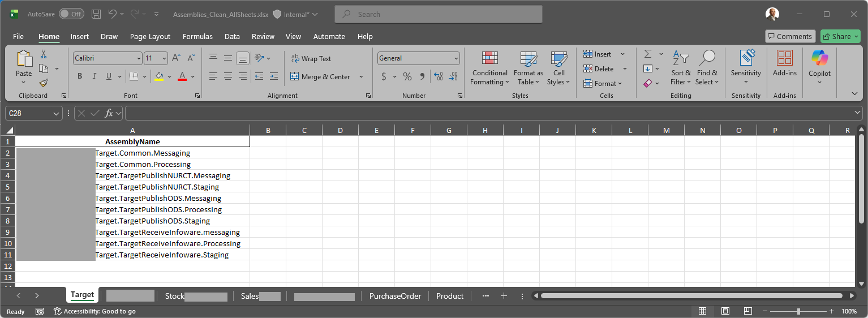Click in the formula bar input
868x318 pixels.
487,113
